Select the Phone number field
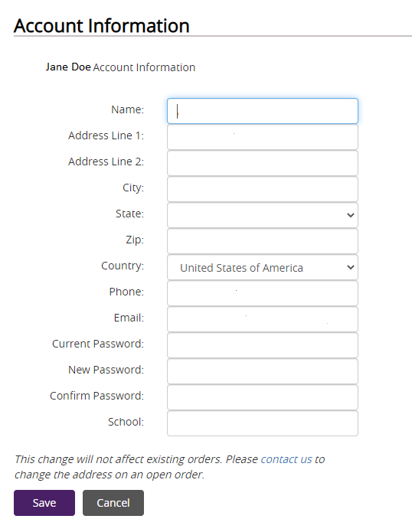The image size is (412, 532). coord(263,293)
